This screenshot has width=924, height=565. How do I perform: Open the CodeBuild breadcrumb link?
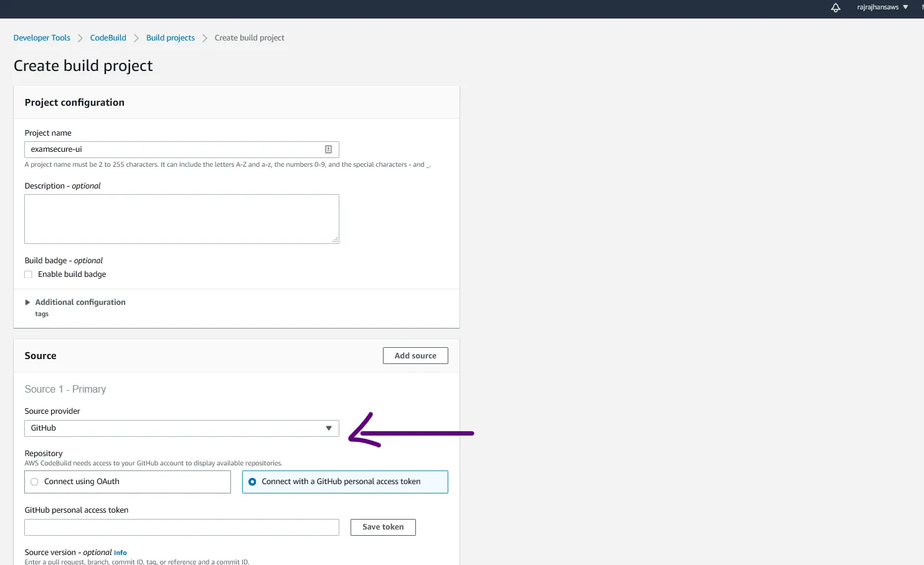coord(108,37)
